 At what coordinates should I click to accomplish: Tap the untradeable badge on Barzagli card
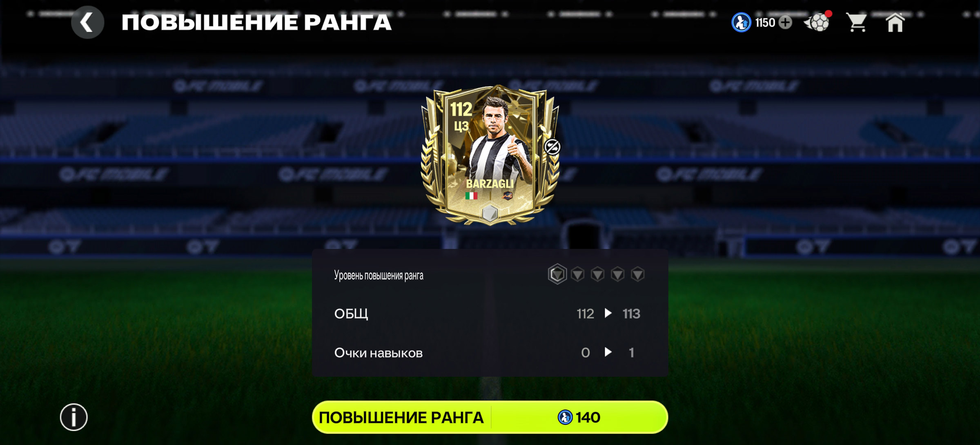[552, 147]
